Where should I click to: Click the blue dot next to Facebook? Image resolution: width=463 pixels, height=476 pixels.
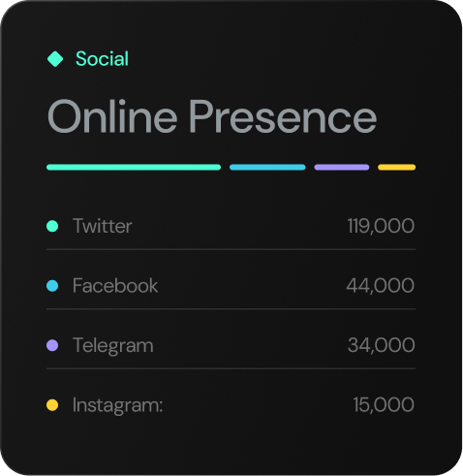[52, 286]
